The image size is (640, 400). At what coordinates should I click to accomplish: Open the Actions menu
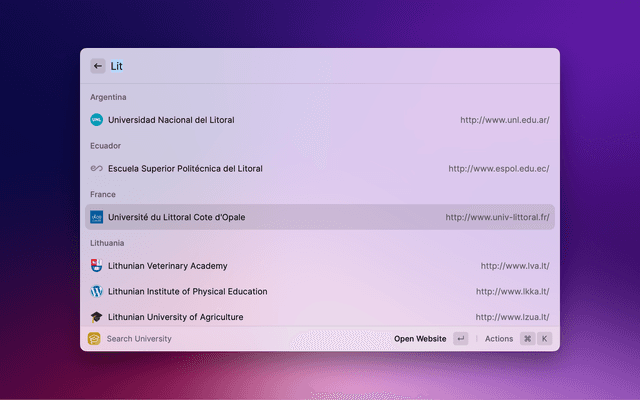click(x=498, y=339)
